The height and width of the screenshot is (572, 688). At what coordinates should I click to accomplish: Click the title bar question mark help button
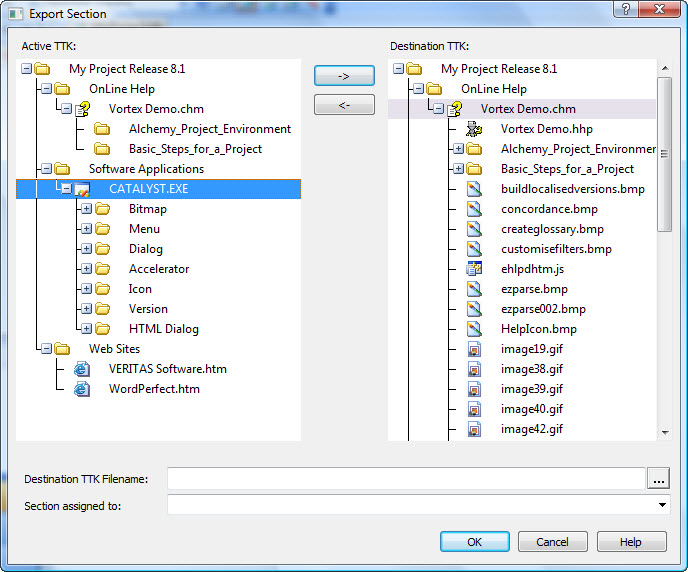point(626,9)
